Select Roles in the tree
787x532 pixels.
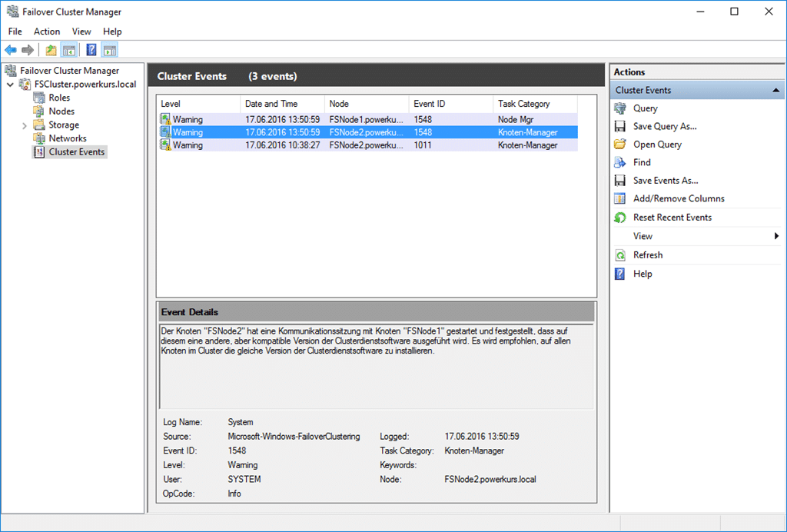pos(59,98)
